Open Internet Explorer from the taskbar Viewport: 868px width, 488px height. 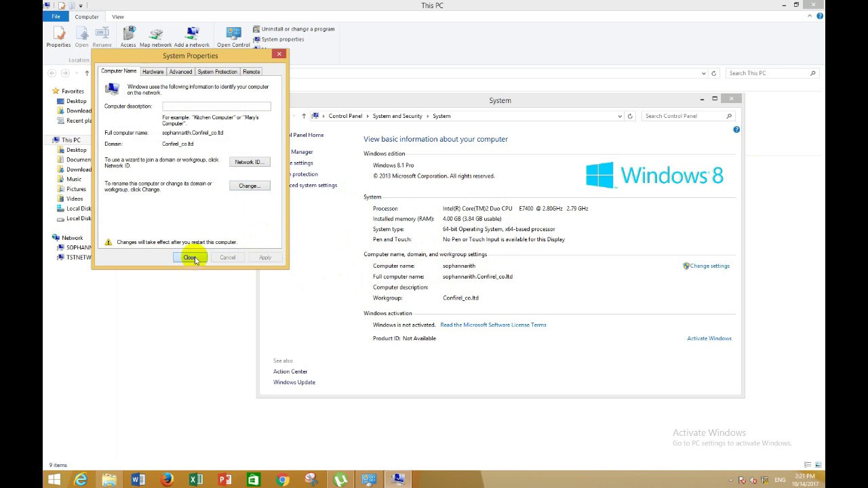tap(81, 480)
